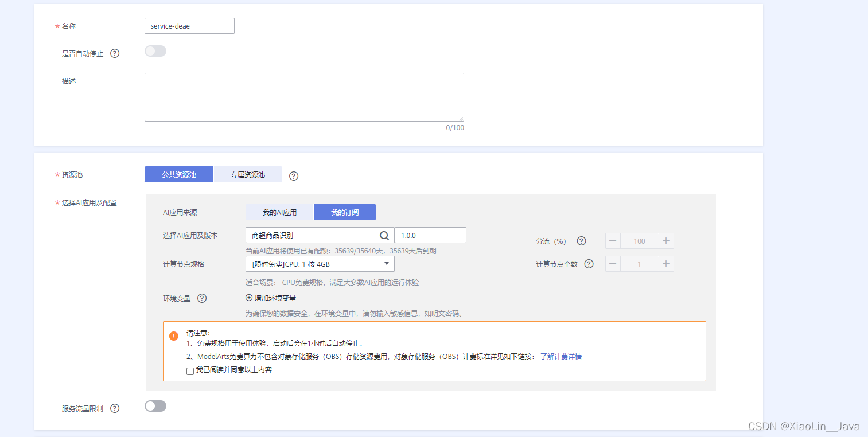This screenshot has height=437, width=868.
Task: Enable the 服务流量限制 toggle
Action: point(155,405)
